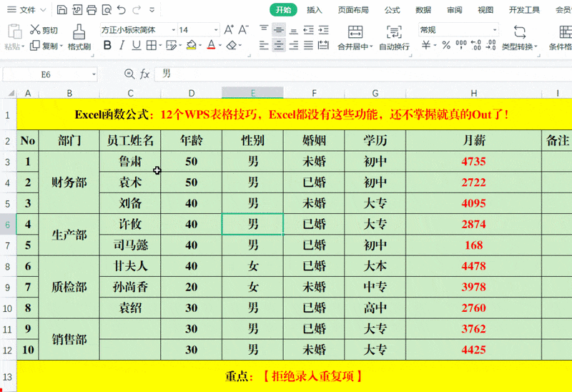The width and height of the screenshot is (572, 392).
Task: Select the Format Painter (格式刷) tool
Action: tap(79, 37)
